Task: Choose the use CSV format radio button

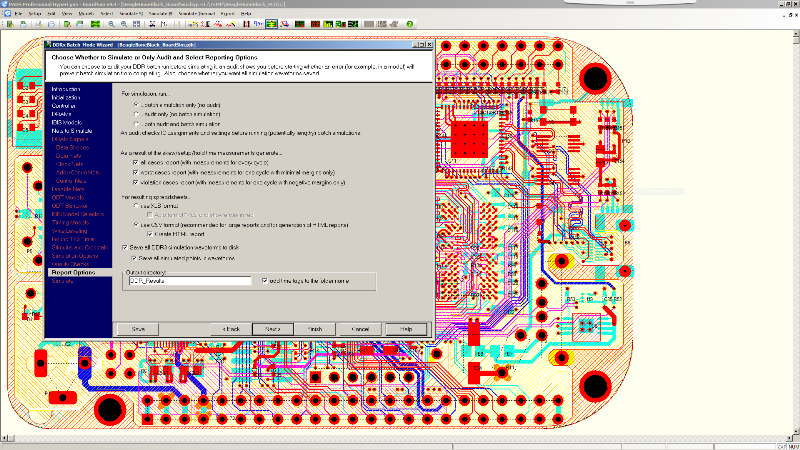Action: click(136, 224)
